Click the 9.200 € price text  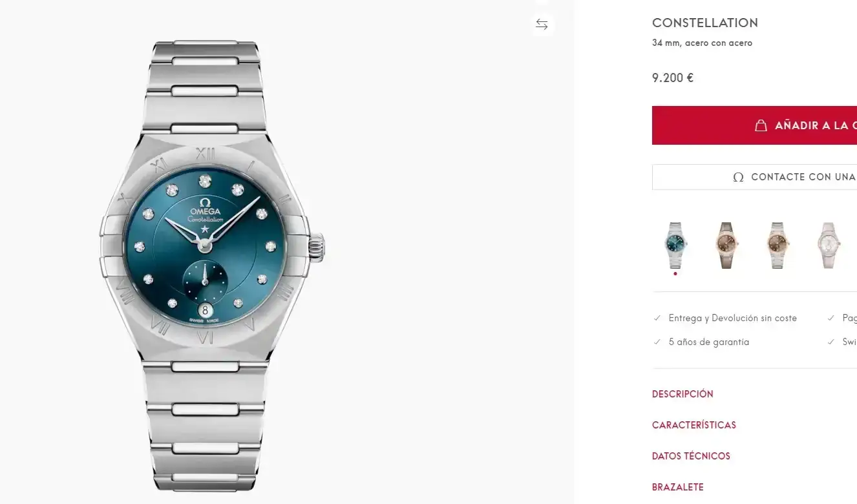click(x=672, y=78)
